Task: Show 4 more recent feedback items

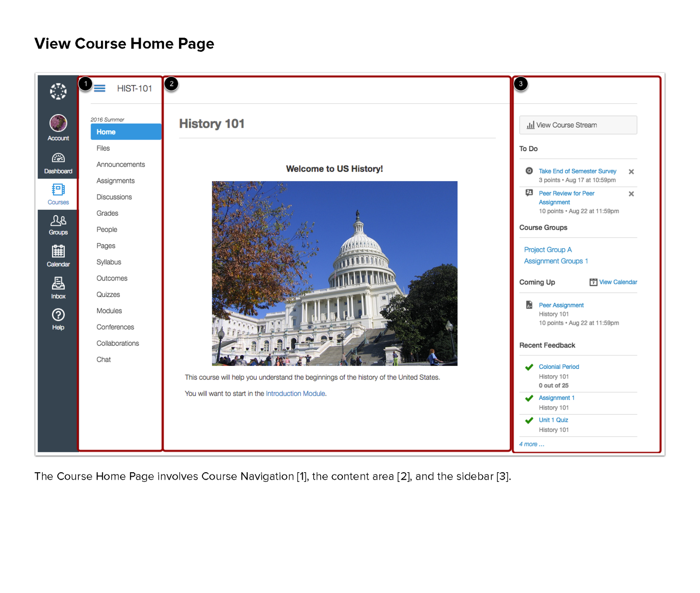Action: [x=532, y=444]
